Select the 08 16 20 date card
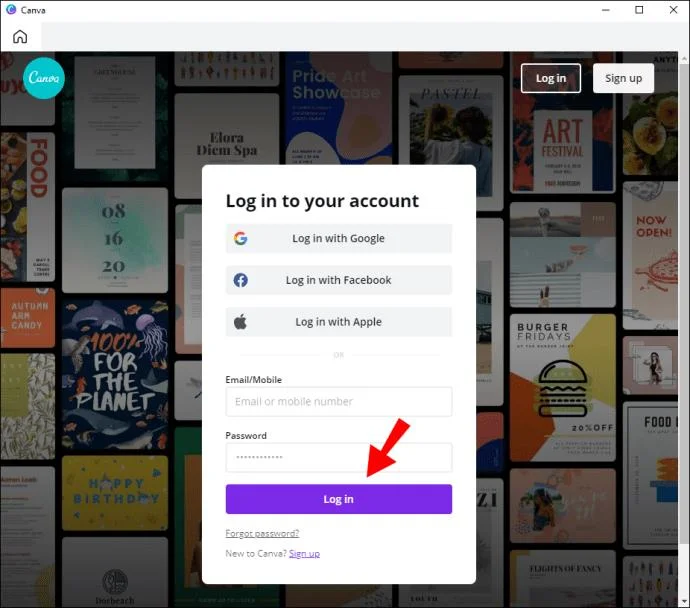 point(115,240)
